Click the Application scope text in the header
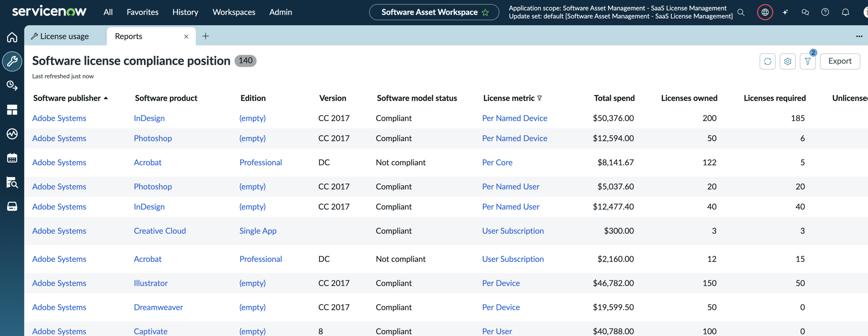Viewport: 868px width, 336px height. click(618, 8)
